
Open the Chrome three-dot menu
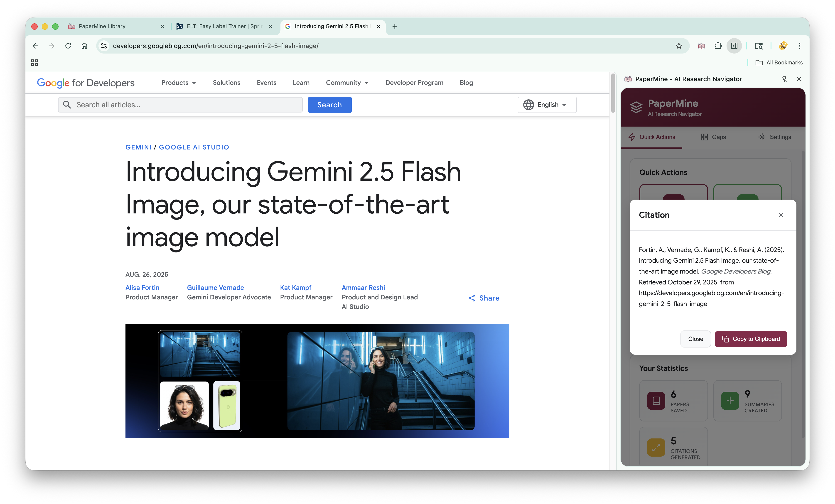(x=799, y=46)
